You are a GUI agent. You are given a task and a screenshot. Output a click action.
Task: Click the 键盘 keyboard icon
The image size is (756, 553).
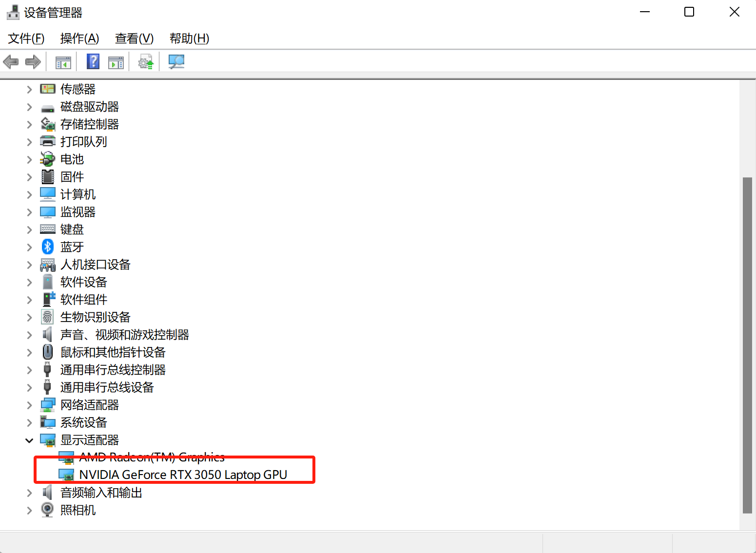(x=48, y=229)
